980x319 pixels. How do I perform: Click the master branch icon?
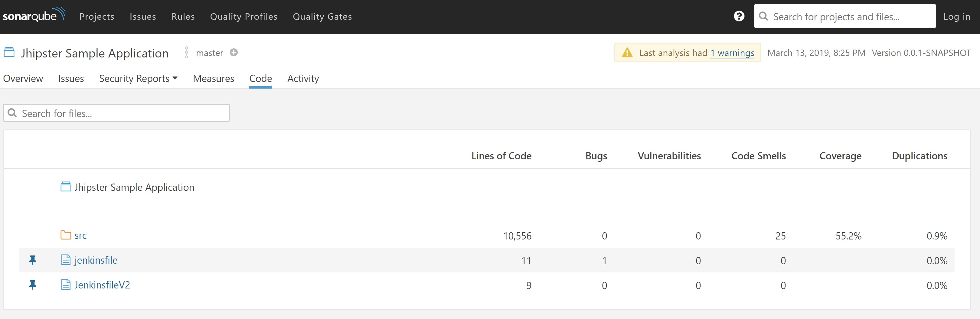click(186, 53)
